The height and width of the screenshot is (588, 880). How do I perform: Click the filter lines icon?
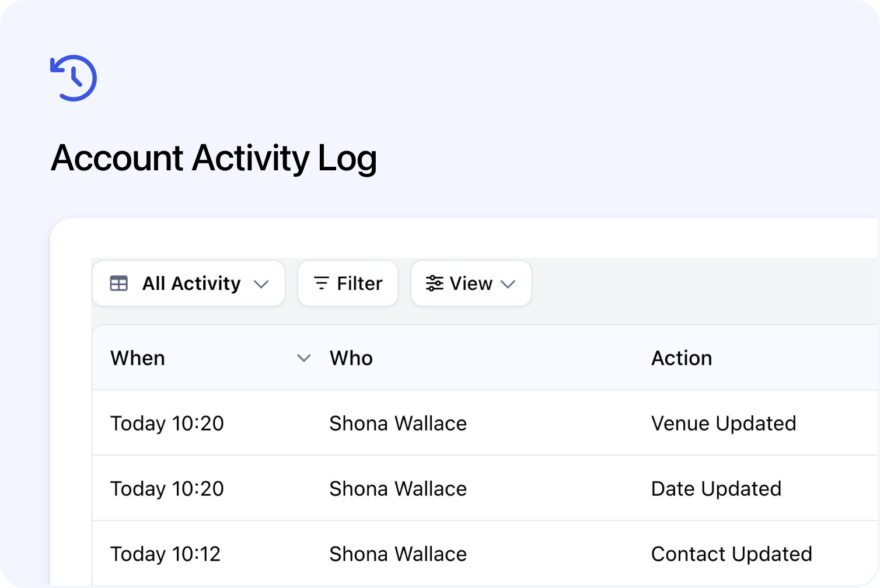(322, 283)
